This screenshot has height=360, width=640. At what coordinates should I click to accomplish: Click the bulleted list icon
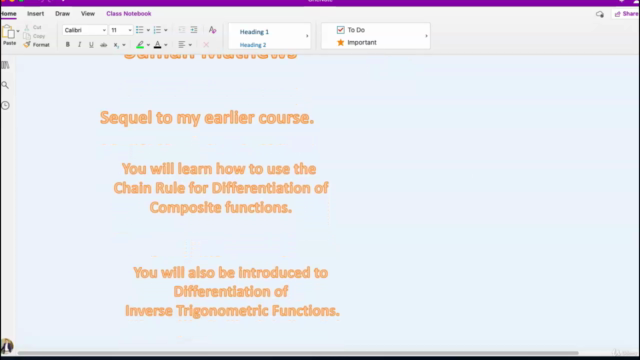[140, 30]
